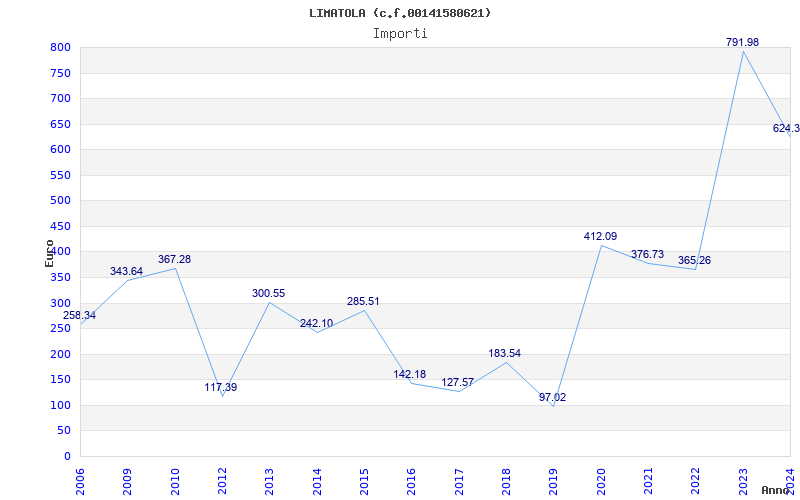Select the Importi subtitle
The height and width of the screenshot is (500, 800).
coord(400,34)
